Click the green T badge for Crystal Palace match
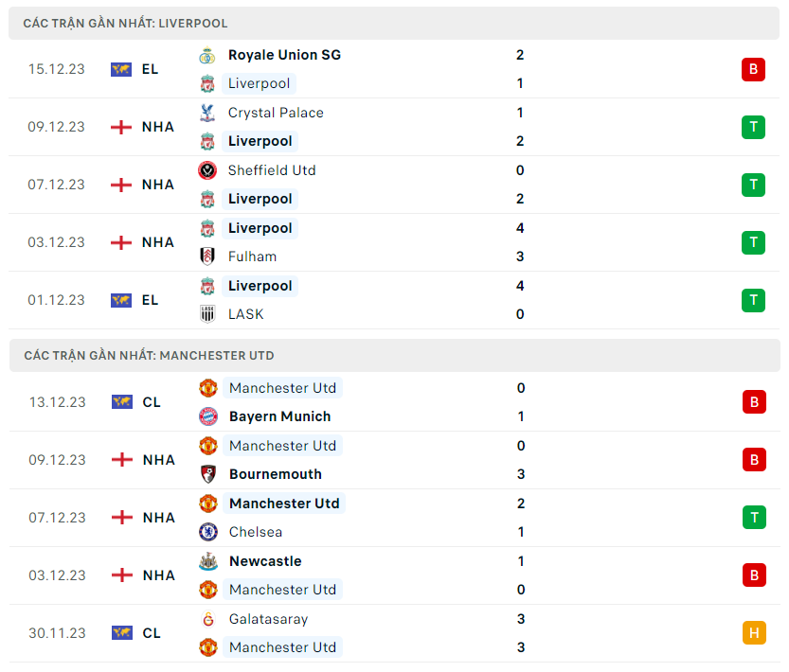The height and width of the screenshot is (672, 789). (x=753, y=127)
